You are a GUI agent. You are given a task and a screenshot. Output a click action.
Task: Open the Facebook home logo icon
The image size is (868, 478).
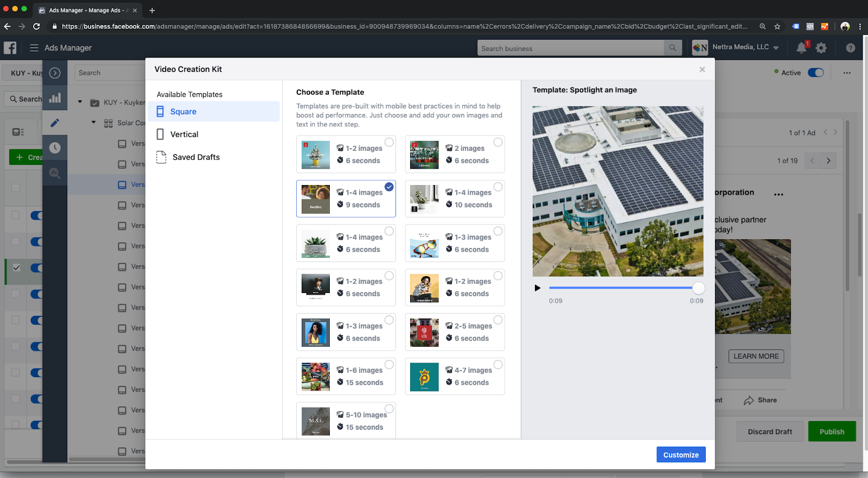pos(10,48)
